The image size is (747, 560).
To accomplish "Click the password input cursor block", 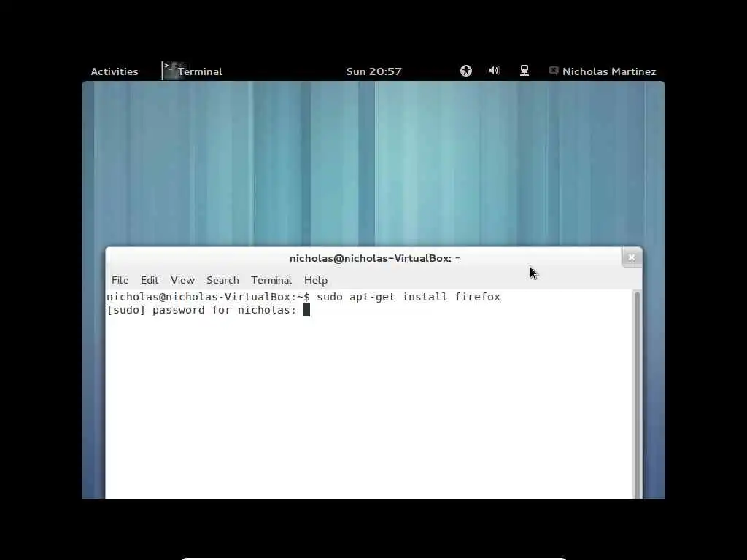I will [x=307, y=310].
